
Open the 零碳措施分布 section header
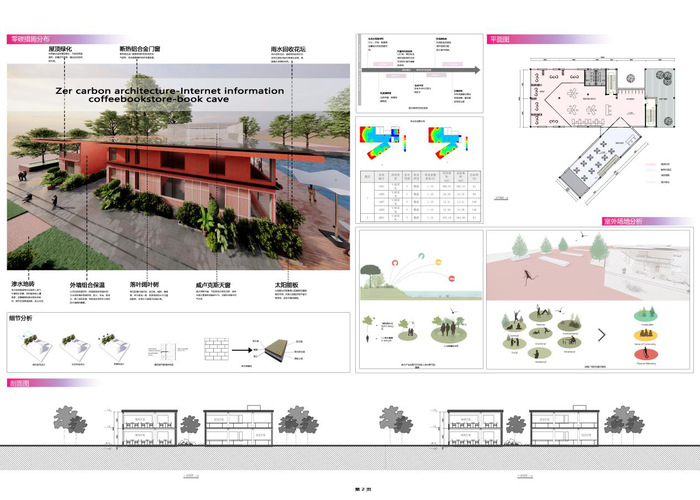[x=30, y=38]
